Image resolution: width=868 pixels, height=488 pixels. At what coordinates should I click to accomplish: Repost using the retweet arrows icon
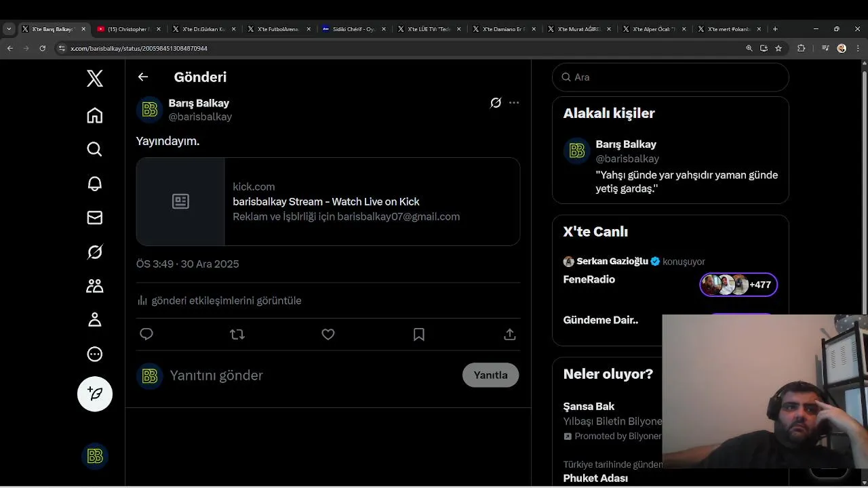click(237, 334)
